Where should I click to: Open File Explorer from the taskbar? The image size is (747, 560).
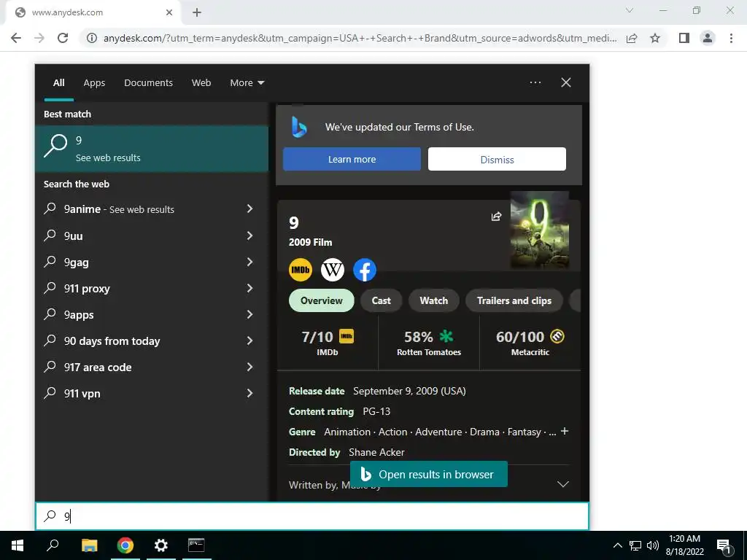tap(89, 545)
